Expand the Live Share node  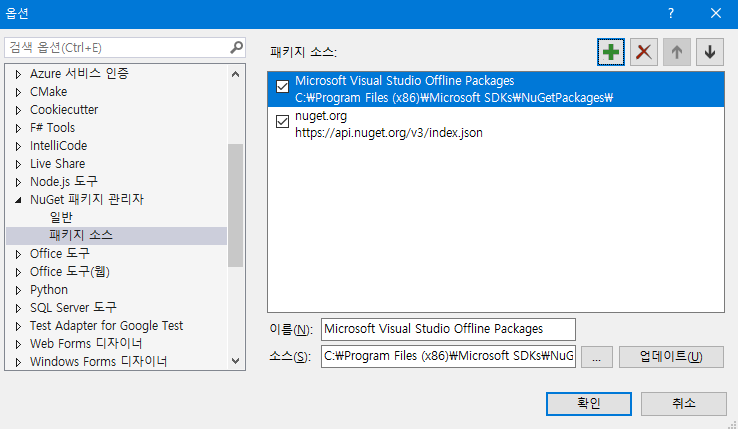[x=18, y=164]
